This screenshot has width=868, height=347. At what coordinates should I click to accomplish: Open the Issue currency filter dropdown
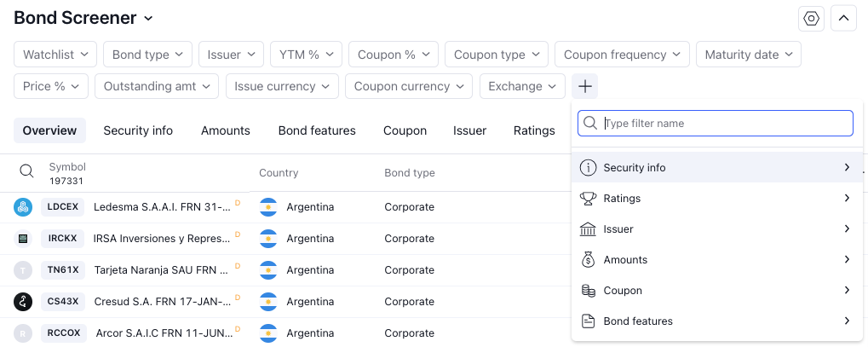click(282, 86)
